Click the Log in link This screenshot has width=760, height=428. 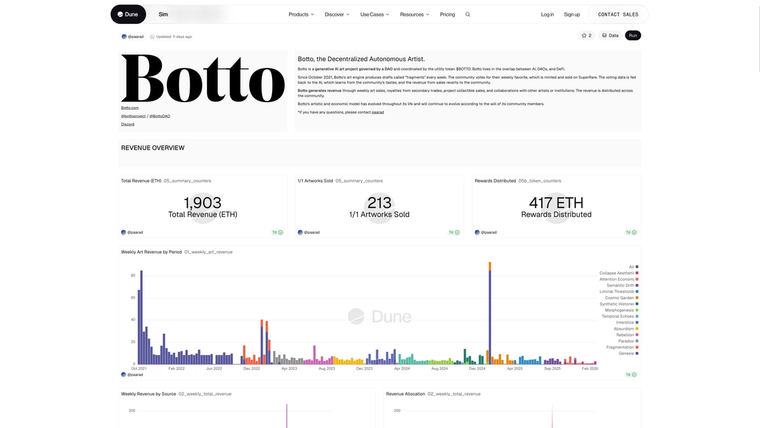tap(547, 15)
